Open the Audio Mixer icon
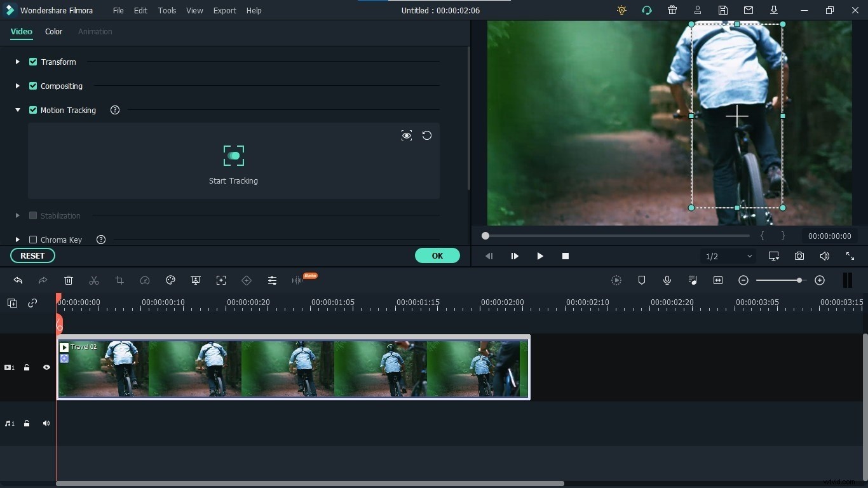Image resolution: width=868 pixels, height=488 pixels. [x=693, y=280]
